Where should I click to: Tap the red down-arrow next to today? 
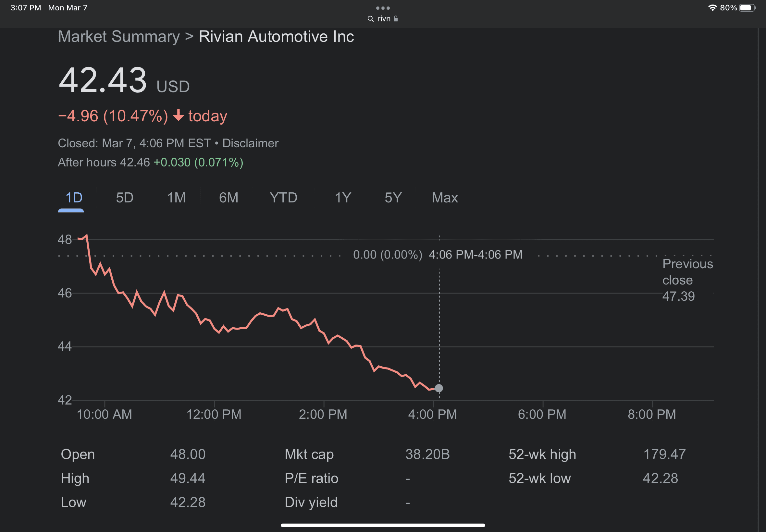(x=179, y=115)
